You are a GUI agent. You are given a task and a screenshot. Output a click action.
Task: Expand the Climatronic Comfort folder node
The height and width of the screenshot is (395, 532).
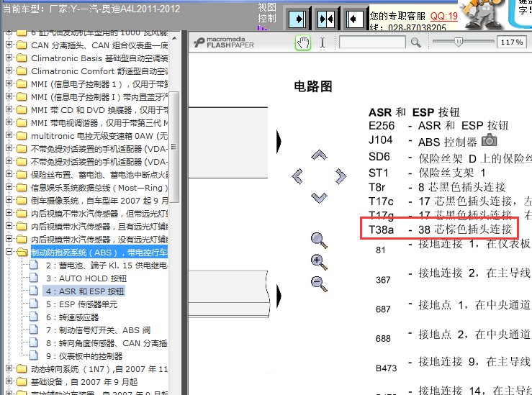(9, 71)
